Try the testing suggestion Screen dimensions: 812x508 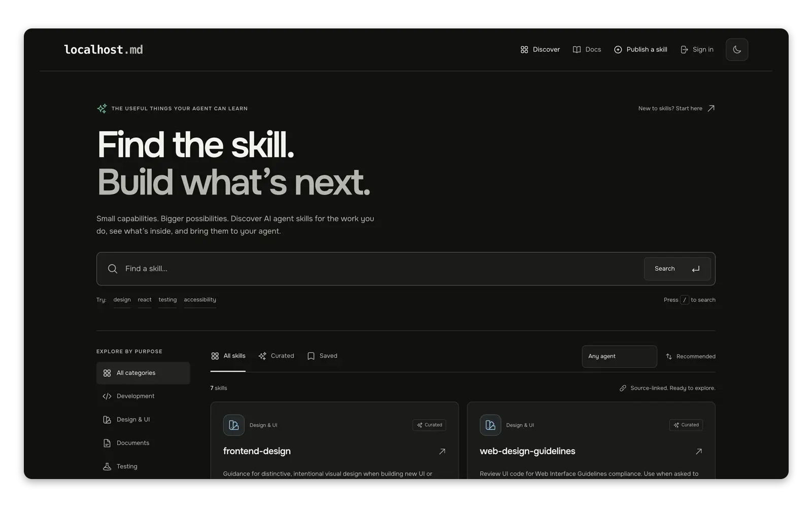[x=167, y=300]
